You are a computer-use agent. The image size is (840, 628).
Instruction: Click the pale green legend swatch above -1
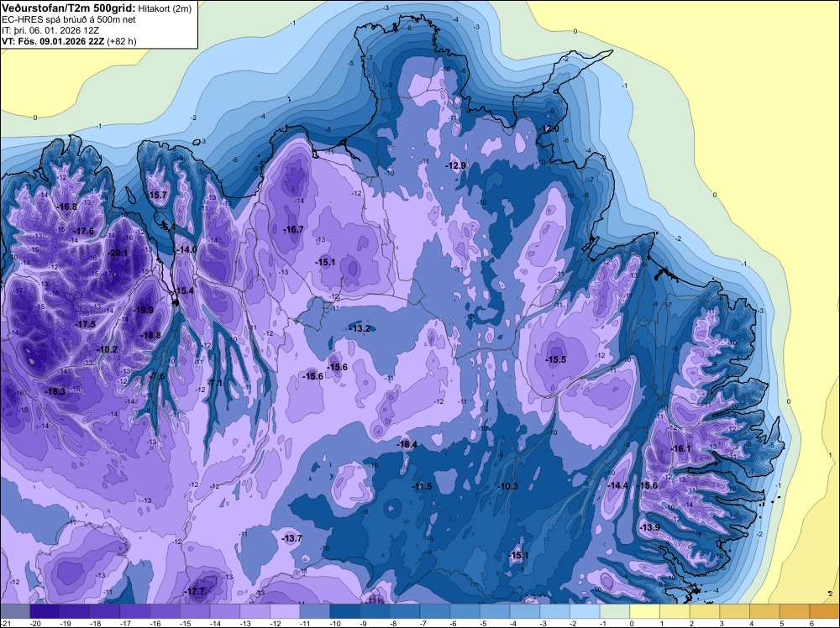[x=615, y=611]
